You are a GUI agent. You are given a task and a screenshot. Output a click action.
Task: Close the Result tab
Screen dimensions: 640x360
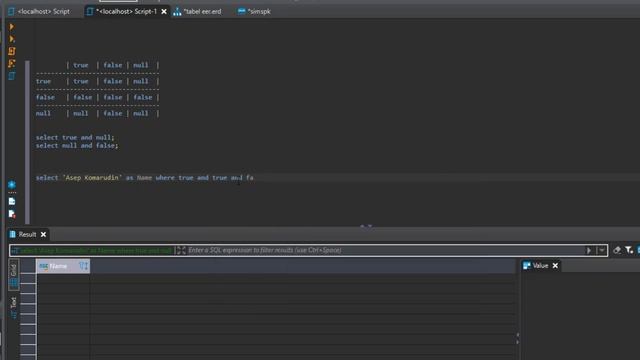[x=43, y=234]
